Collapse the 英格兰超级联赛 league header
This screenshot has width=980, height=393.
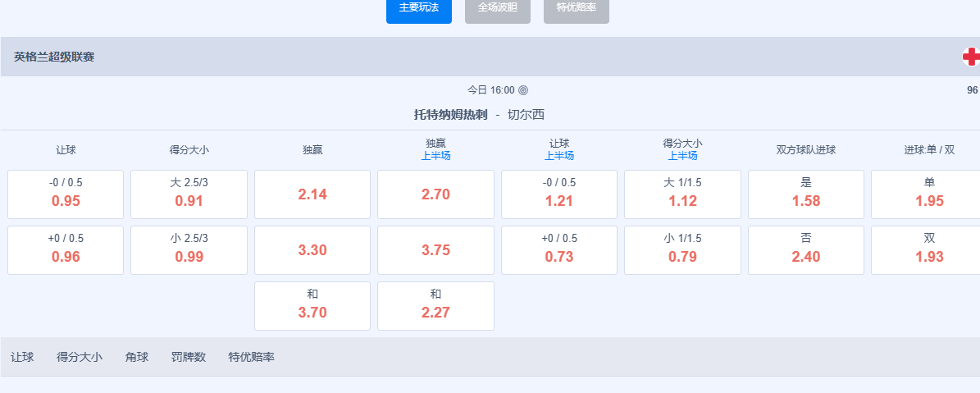point(490,57)
